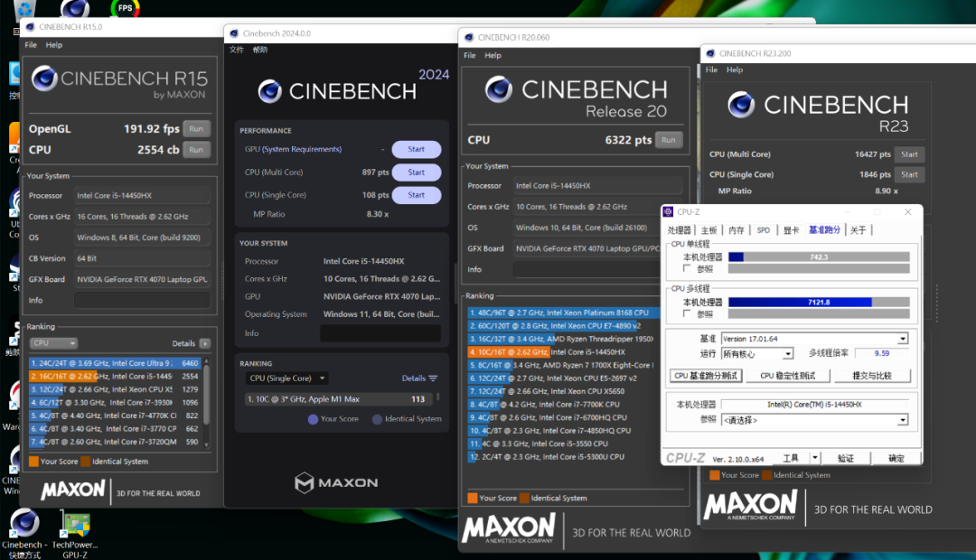Select the Intel Core i7-7700K ranking row in R20
Image resolution: width=976 pixels, height=560 pixels.
[x=563, y=405]
